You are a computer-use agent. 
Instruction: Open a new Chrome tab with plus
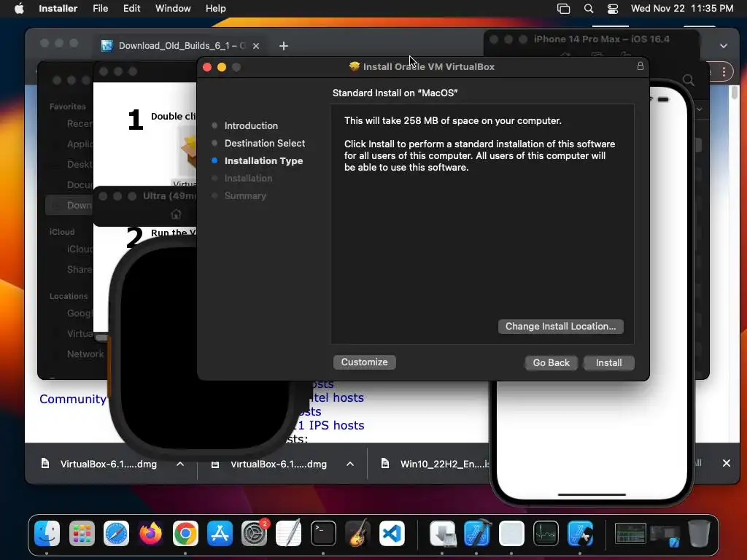coord(284,46)
